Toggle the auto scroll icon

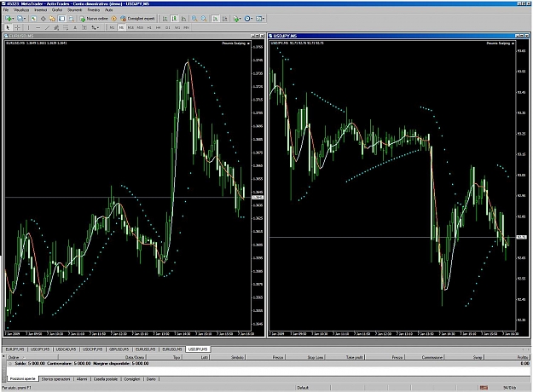coord(215,19)
